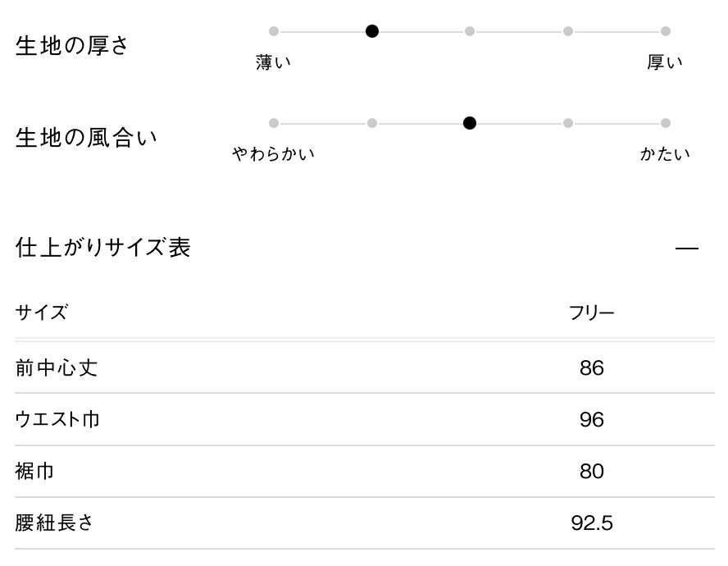Click the 仕上がりサイズ表 section heading

tap(103, 248)
